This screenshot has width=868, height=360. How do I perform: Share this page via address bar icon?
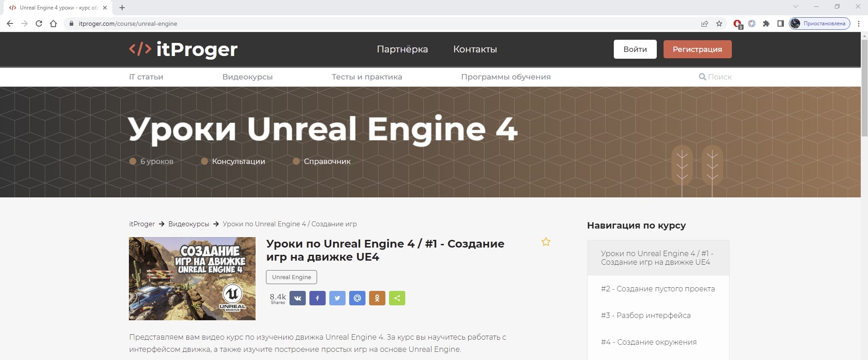click(x=704, y=23)
